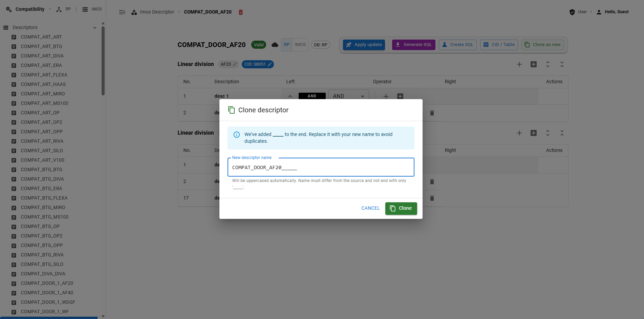
Task: Click Hello, Guest label
Action: pyautogui.click(x=617, y=12)
